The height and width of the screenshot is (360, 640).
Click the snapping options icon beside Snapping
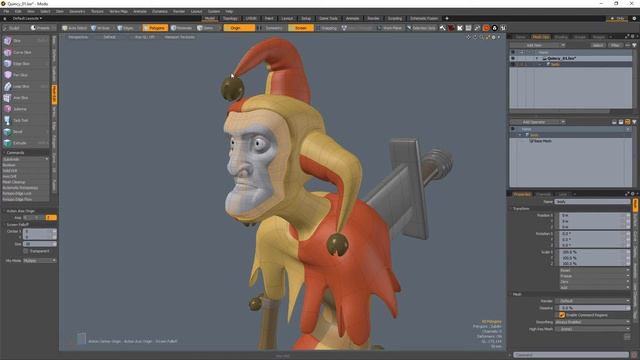click(x=344, y=28)
